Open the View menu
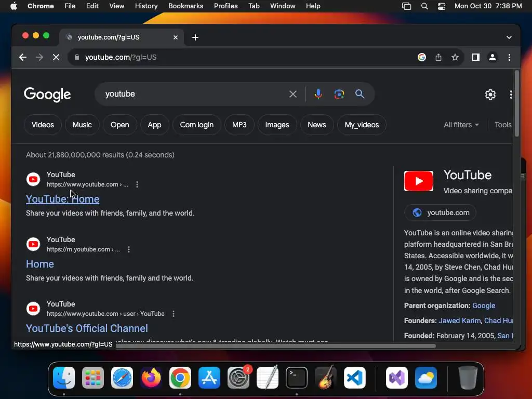The image size is (532, 399). click(116, 6)
